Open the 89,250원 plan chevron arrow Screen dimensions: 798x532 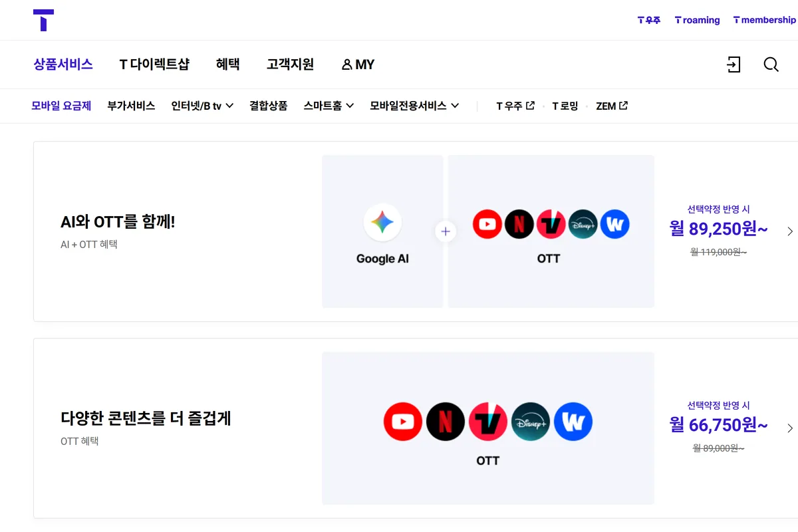coord(790,231)
